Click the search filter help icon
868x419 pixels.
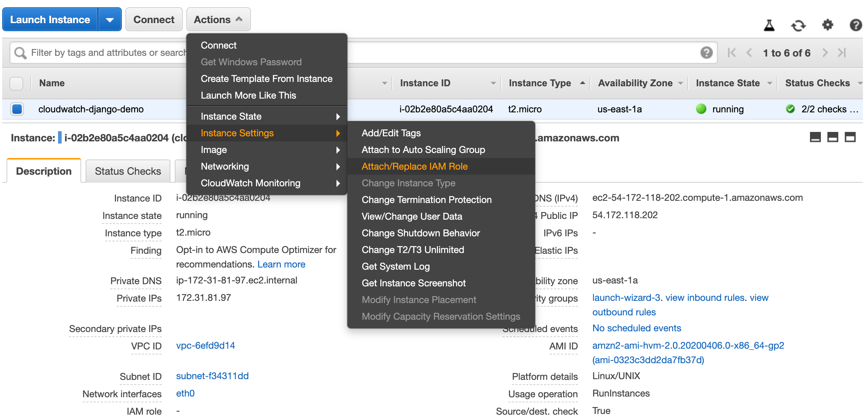click(706, 53)
